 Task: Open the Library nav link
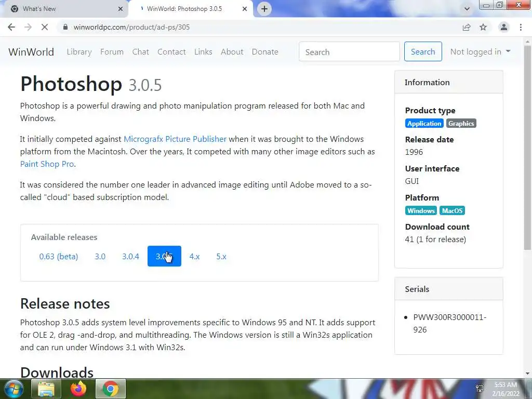click(x=79, y=52)
